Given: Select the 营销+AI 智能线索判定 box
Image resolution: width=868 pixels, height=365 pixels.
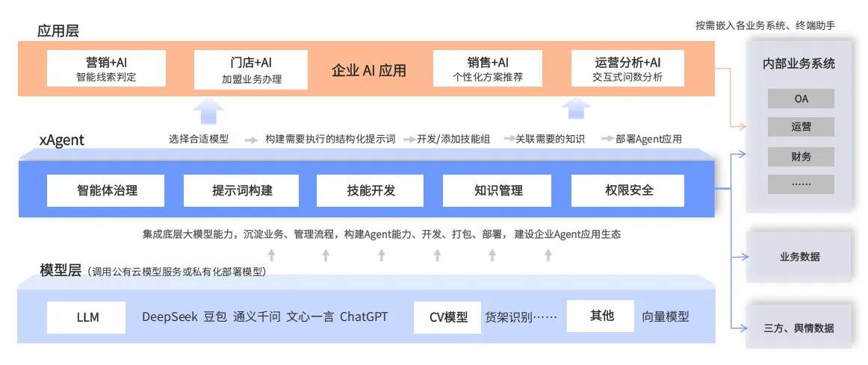Looking at the screenshot, I should tap(106, 69).
